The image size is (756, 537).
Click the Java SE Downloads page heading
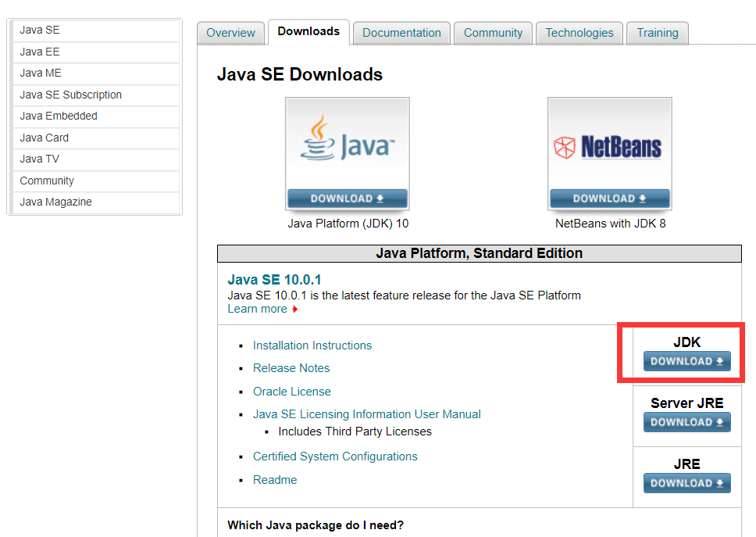(x=299, y=74)
